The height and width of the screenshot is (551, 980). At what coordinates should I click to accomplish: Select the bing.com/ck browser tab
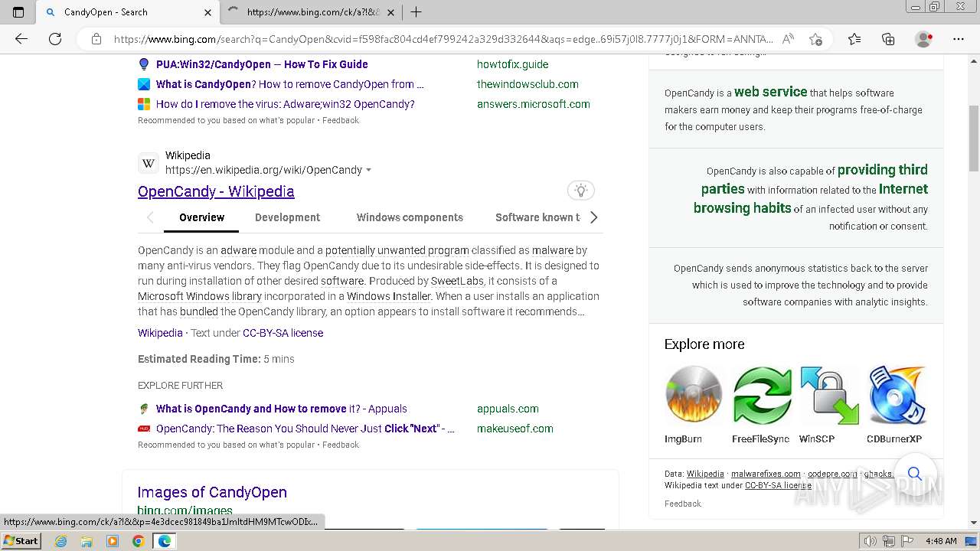coord(311,12)
